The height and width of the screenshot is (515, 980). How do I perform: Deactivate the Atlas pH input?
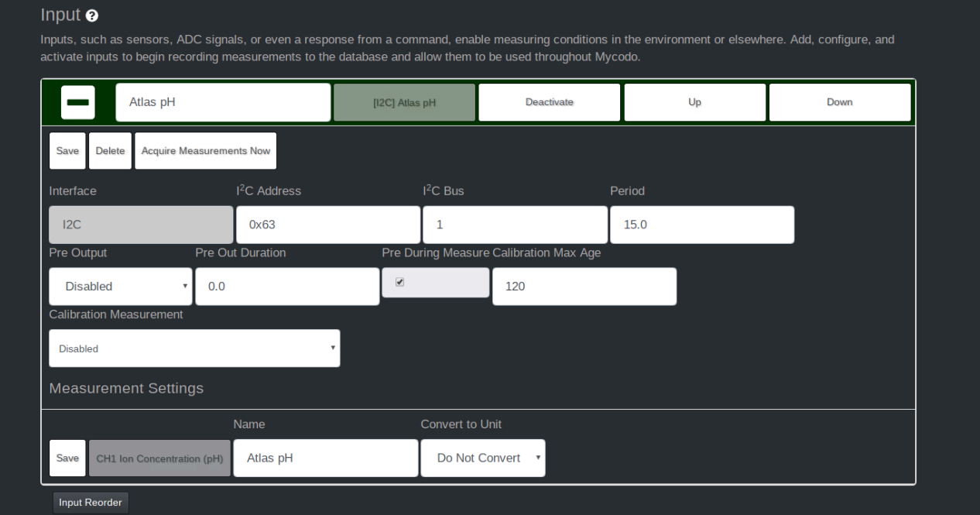550,102
